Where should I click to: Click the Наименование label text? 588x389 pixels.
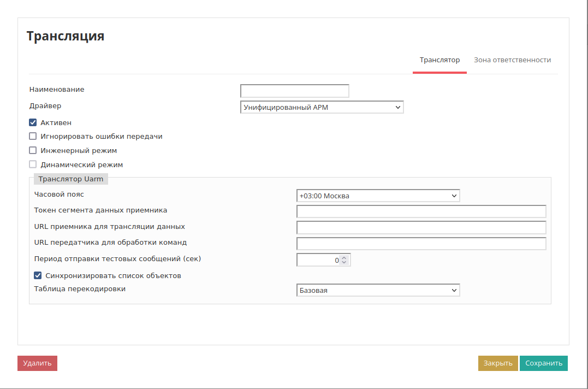coord(57,89)
